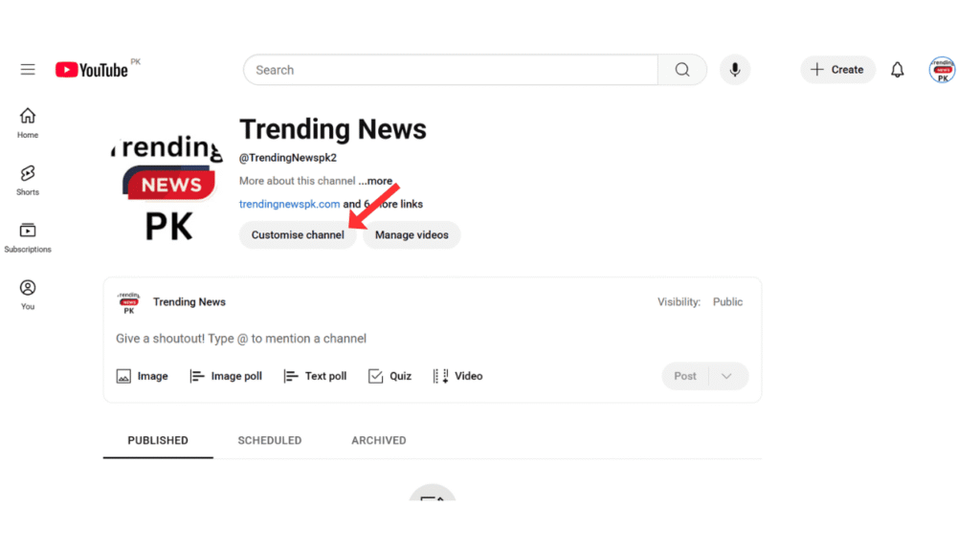Open Subscriptions in sidebar
Viewport: 980px width, 551px height.
28,236
